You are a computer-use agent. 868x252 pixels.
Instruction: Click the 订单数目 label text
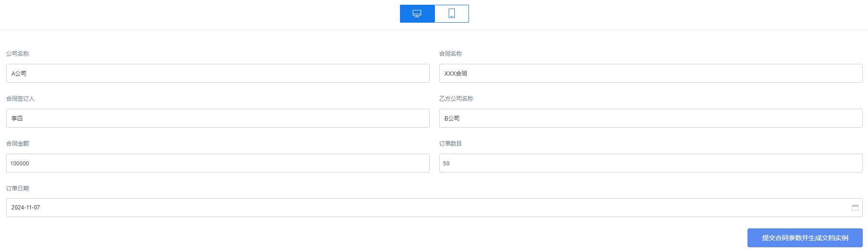click(451, 143)
